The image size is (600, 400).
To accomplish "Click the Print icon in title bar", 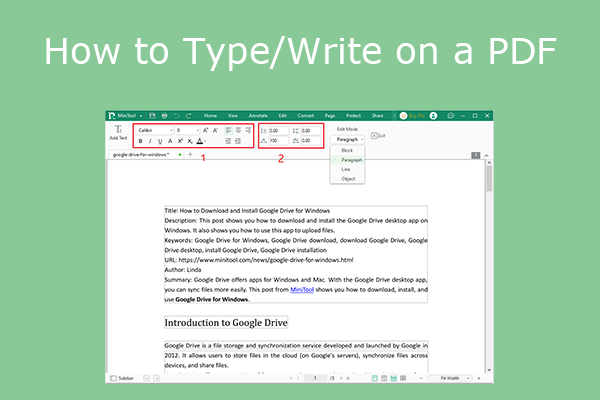I will (165, 116).
